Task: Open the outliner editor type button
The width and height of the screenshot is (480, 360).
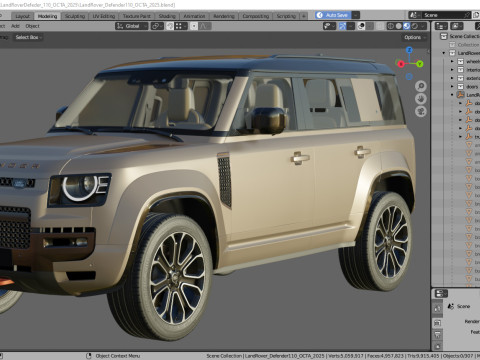Action: point(441,26)
